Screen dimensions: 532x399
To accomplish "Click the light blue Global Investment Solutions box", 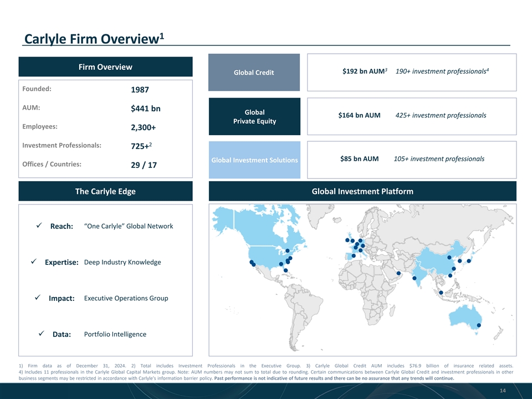I will pyautogui.click(x=254, y=160).
